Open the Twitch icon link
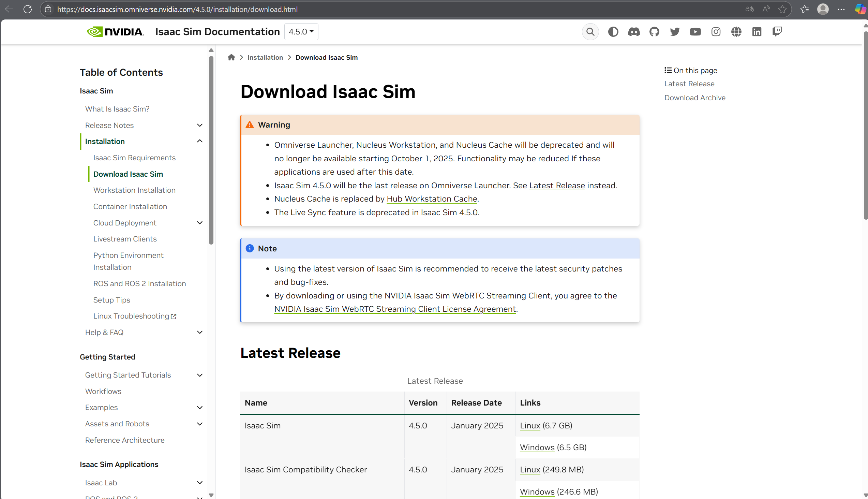Viewport: 868px width, 499px height. coord(777,31)
